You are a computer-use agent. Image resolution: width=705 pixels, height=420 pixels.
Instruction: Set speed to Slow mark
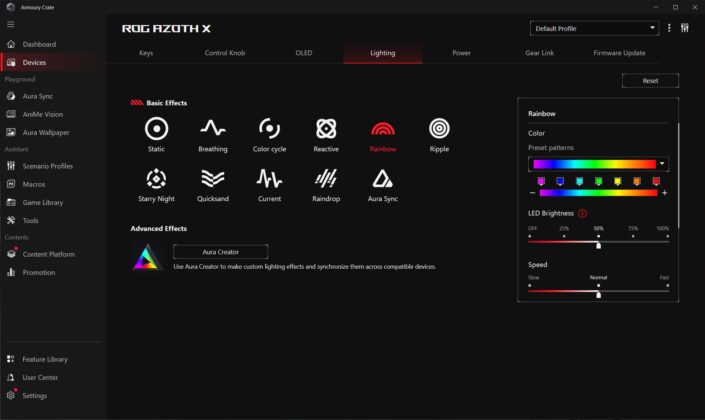point(530,286)
